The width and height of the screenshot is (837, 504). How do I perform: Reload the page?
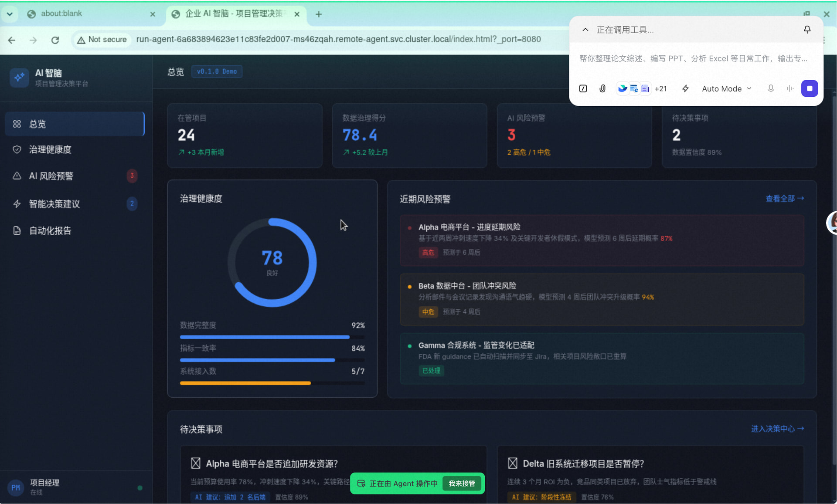[55, 40]
